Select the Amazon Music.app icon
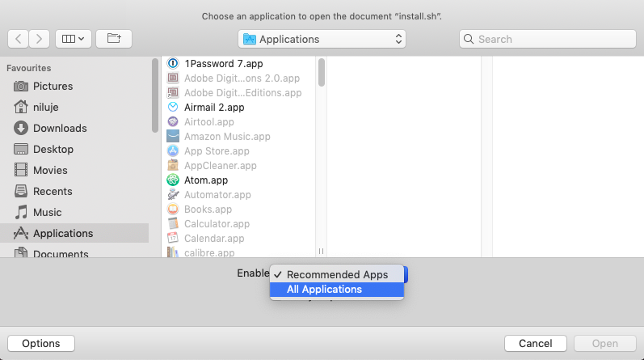The height and width of the screenshot is (360, 644). [173, 136]
